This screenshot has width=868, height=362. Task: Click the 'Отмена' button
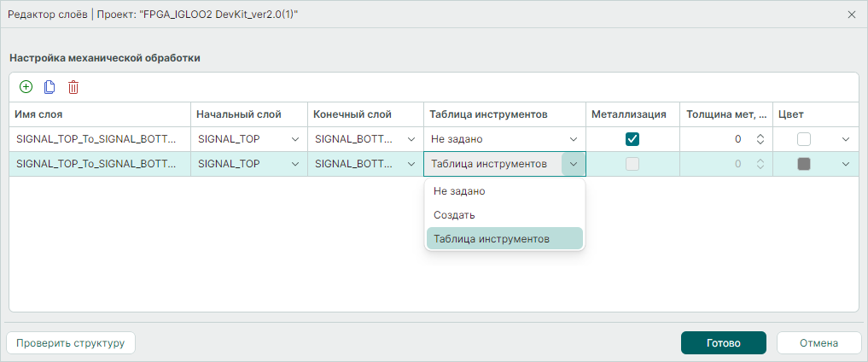point(818,343)
